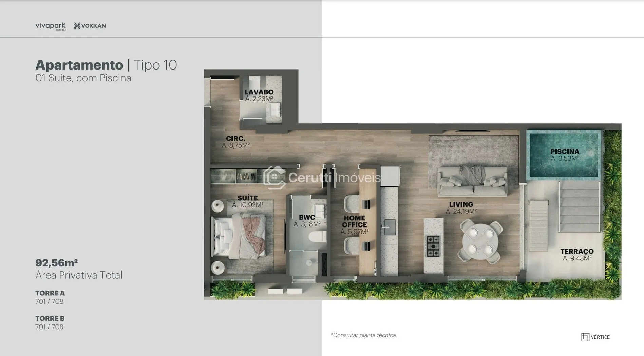Select the kitchen sink on the counter
Viewport: 644px width, 356px height.
pyautogui.click(x=389, y=227)
